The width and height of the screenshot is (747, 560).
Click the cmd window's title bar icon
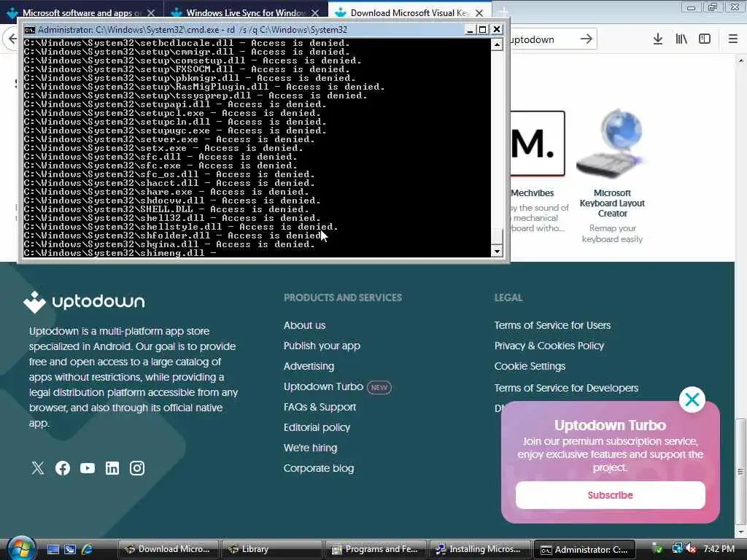tap(29, 29)
